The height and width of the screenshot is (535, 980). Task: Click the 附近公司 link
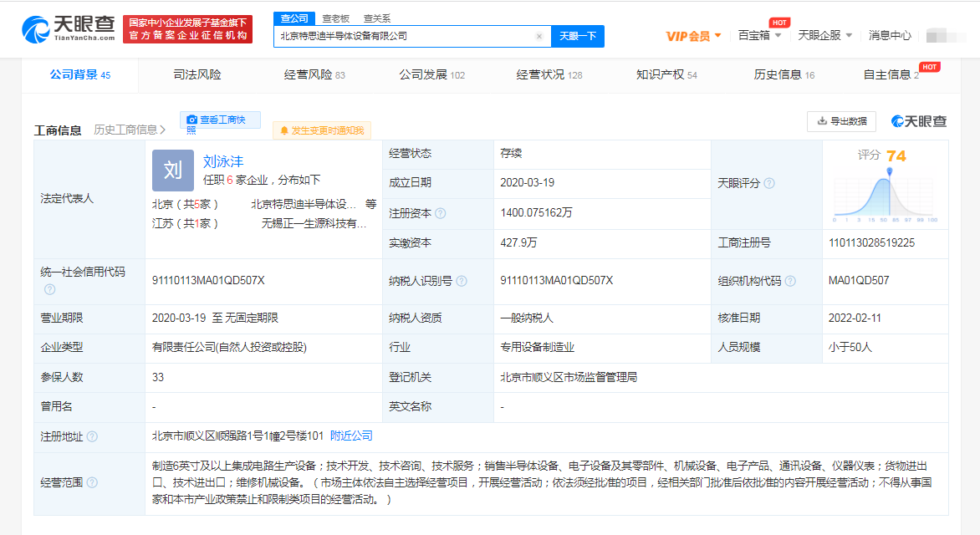[351, 436]
